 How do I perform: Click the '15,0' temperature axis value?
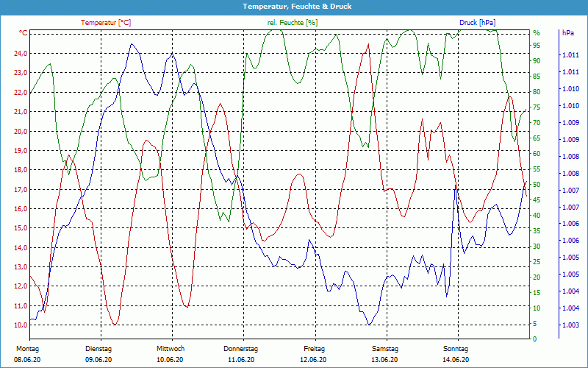[x=21, y=228]
